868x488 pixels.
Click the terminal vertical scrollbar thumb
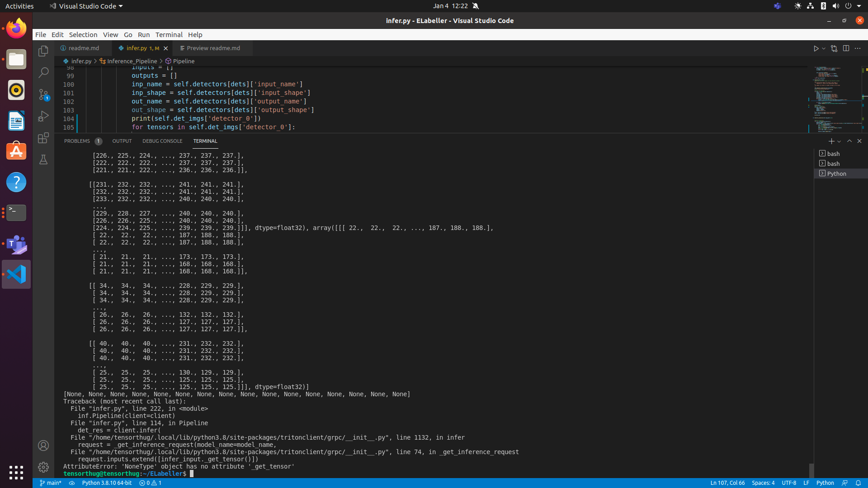(811, 470)
